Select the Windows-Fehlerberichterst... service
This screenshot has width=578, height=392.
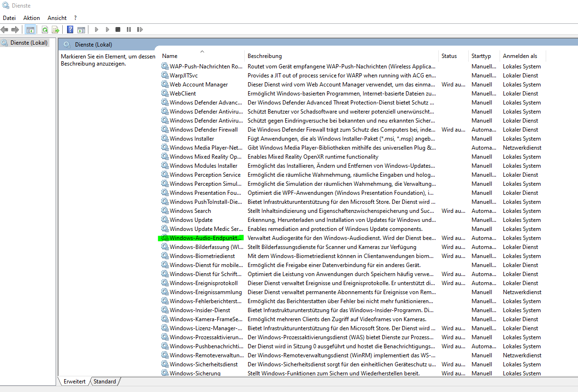click(x=206, y=301)
